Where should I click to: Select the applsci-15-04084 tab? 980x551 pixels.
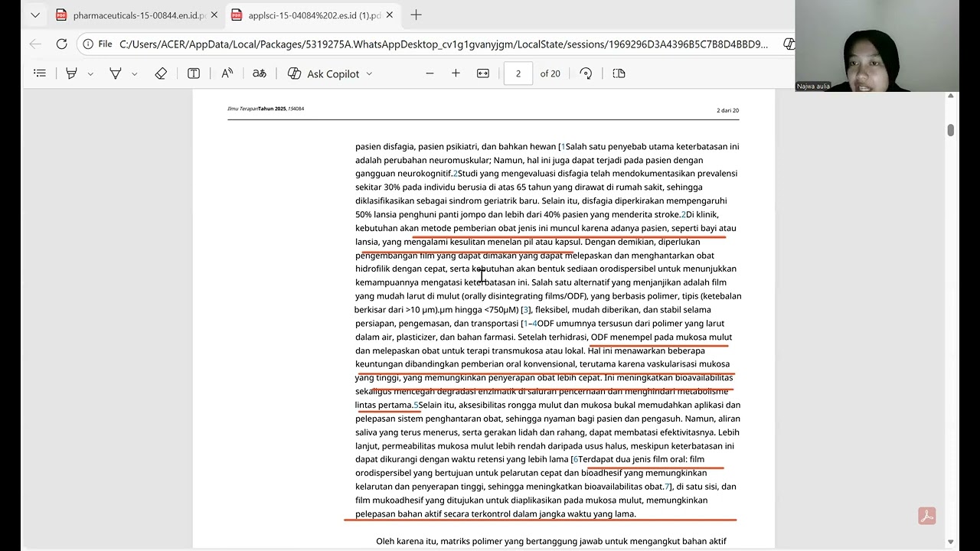313,15
